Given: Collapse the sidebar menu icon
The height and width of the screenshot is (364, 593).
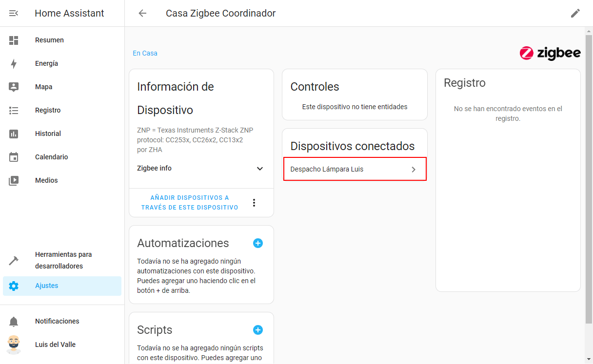Looking at the screenshot, I should 14,13.
